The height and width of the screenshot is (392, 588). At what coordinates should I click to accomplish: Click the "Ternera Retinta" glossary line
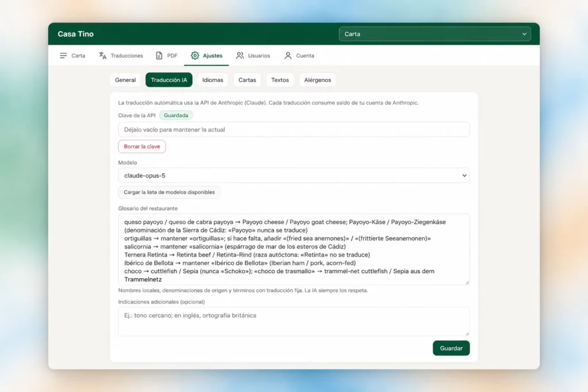pos(247,255)
